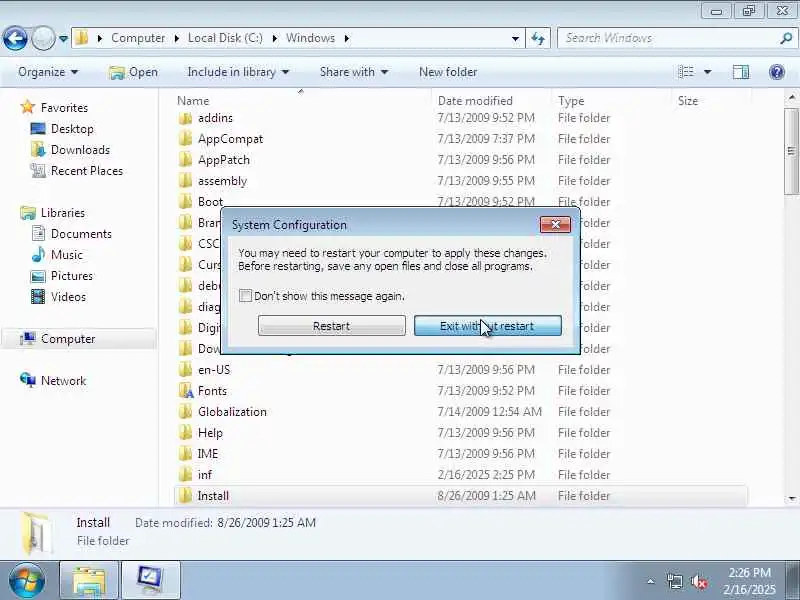Open the recent pages dropdown arrow
The height and width of the screenshot is (600, 800).
(x=63, y=39)
